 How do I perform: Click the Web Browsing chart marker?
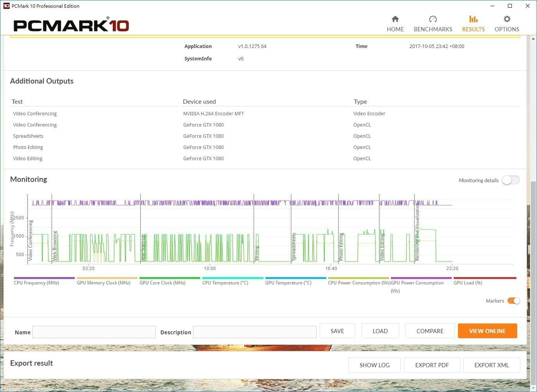[55, 245]
